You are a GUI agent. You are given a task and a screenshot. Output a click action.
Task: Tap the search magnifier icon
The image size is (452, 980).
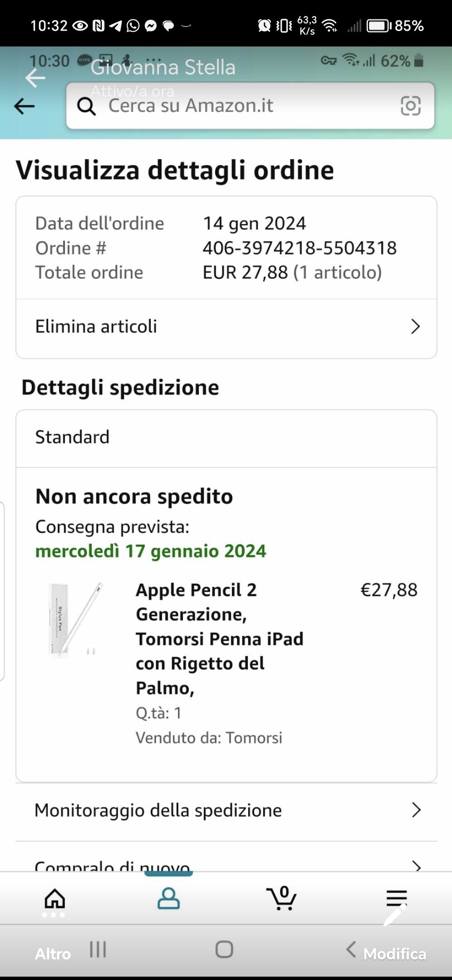(87, 106)
